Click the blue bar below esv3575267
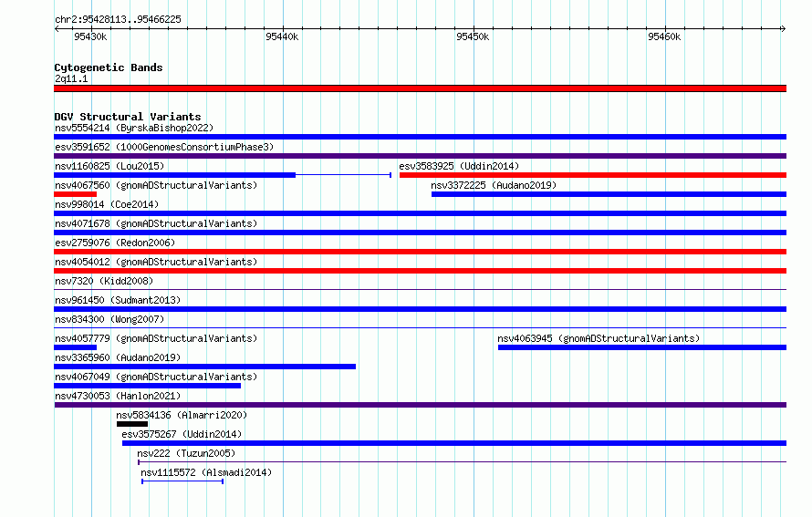 click(x=454, y=443)
